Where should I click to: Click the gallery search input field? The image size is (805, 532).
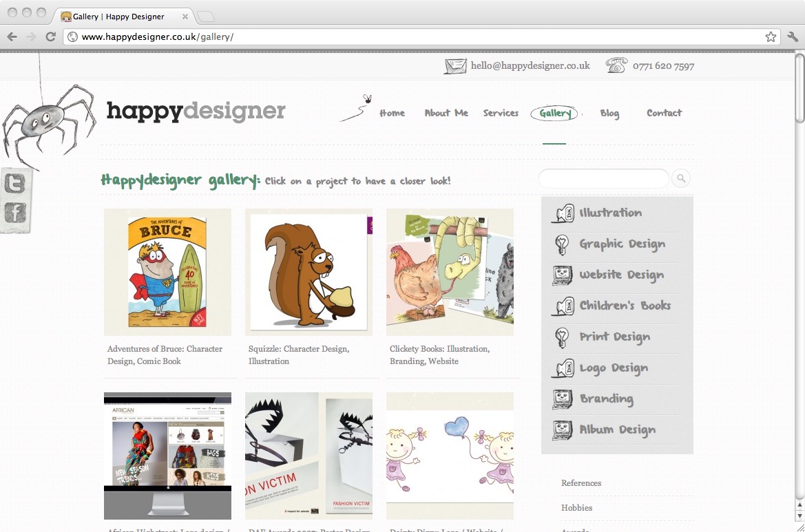point(604,178)
